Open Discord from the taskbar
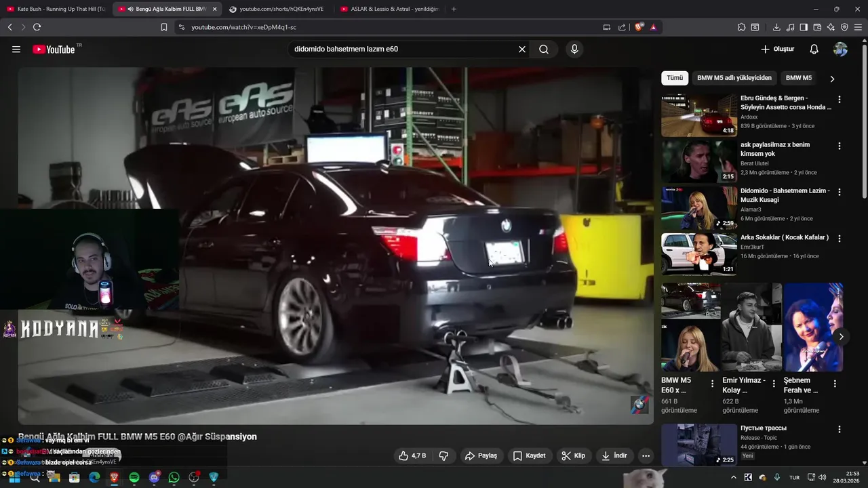The image size is (868, 488). pyautogui.click(x=154, y=477)
